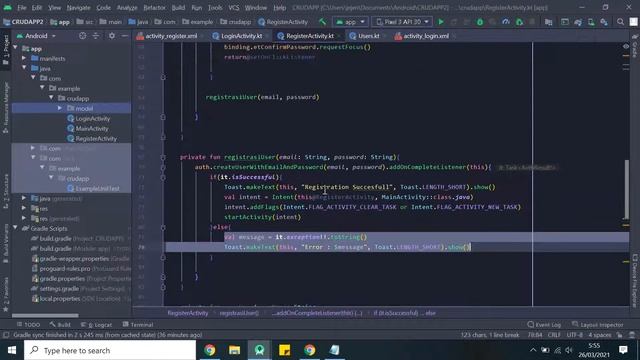Viewport: 640px width, 360px height.
Task: Open MainActivity in the project tree
Action: (92, 129)
